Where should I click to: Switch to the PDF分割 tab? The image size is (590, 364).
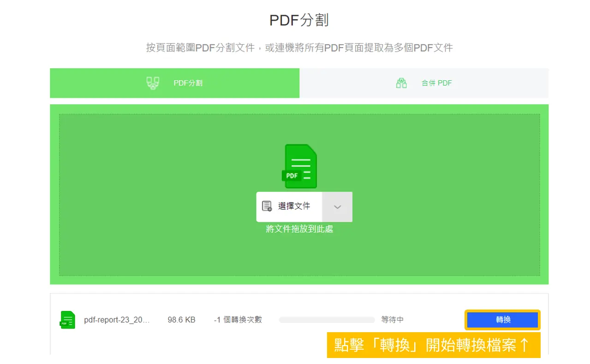174,83
